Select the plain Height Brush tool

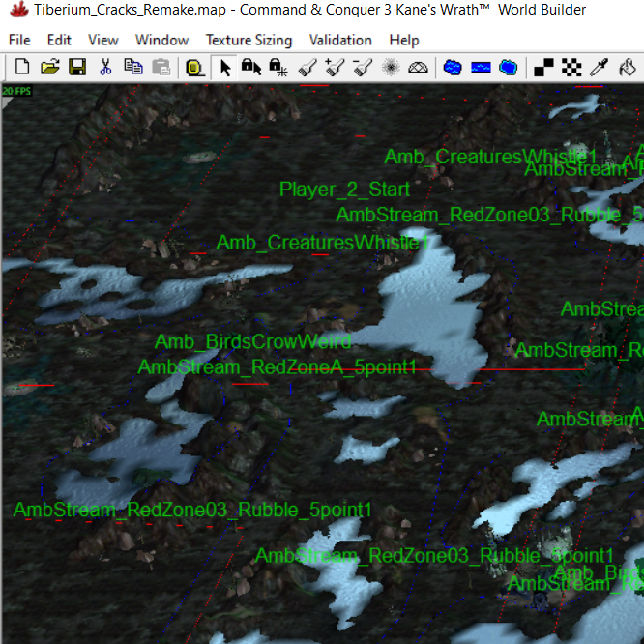click(307, 67)
